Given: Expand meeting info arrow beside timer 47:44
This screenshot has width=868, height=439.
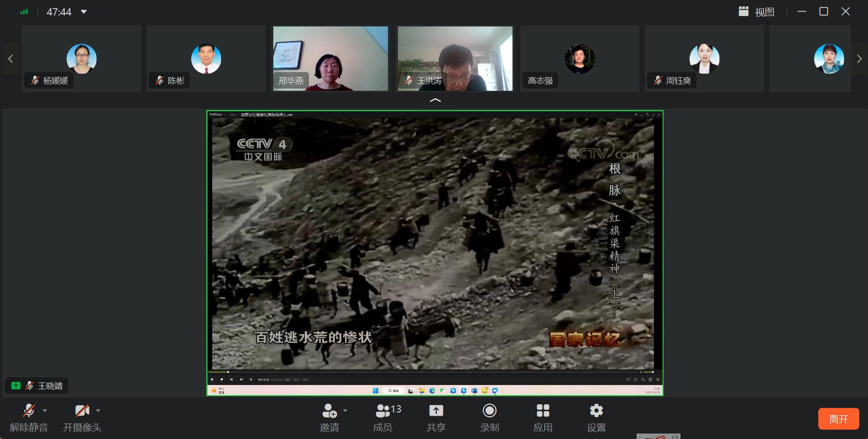Looking at the screenshot, I should (84, 12).
